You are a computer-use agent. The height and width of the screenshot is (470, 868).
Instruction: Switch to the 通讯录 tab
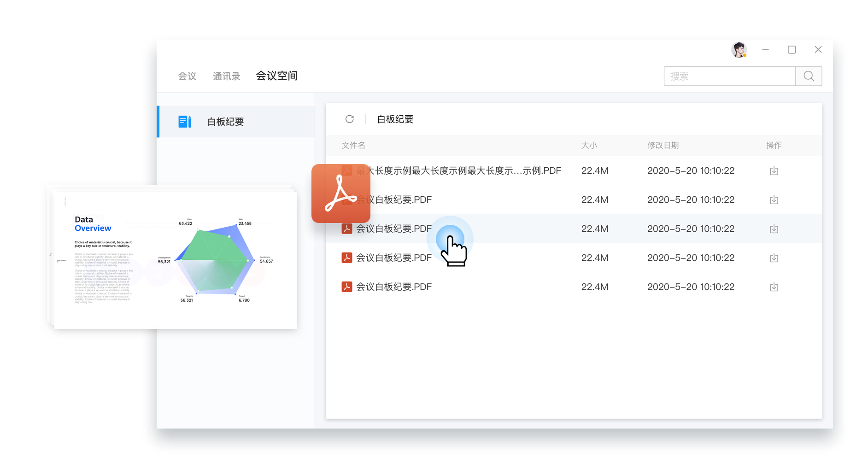pyautogui.click(x=226, y=76)
